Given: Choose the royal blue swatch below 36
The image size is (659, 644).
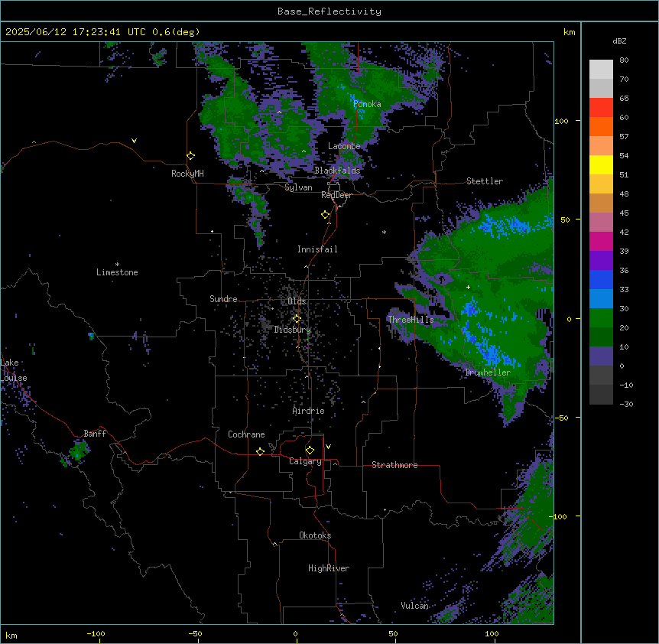Looking at the screenshot, I should coord(601,279).
